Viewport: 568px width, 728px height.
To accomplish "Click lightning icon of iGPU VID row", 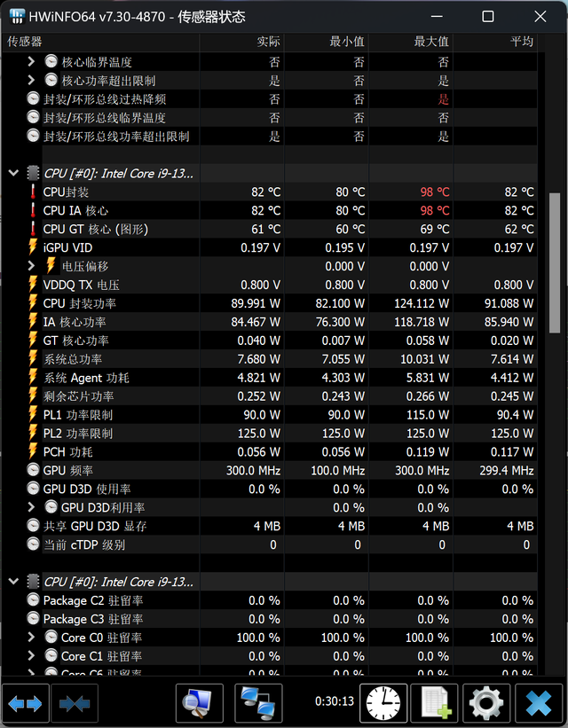I will pyautogui.click(x=33, y=247).
